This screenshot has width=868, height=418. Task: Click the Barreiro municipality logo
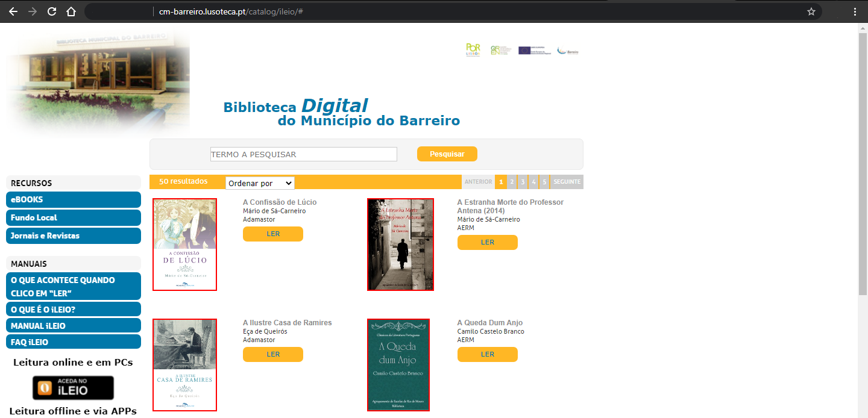pyautogui.click(x=566, y=49)
